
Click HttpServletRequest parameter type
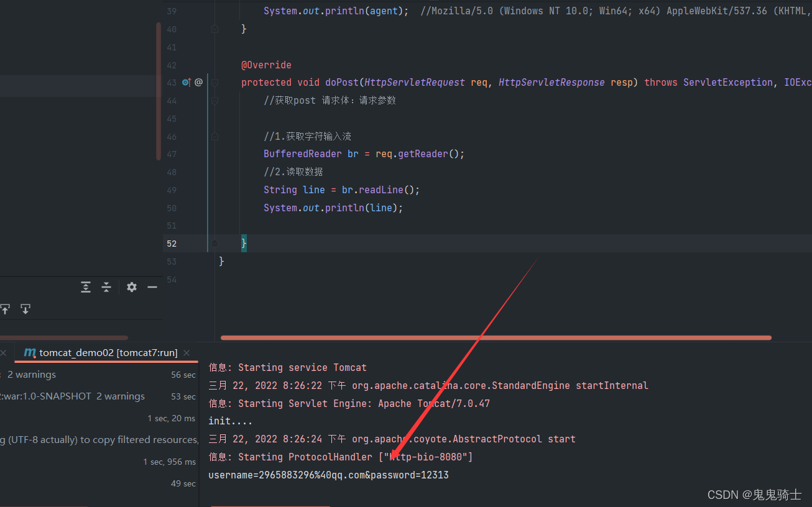(x=415, y=82)
